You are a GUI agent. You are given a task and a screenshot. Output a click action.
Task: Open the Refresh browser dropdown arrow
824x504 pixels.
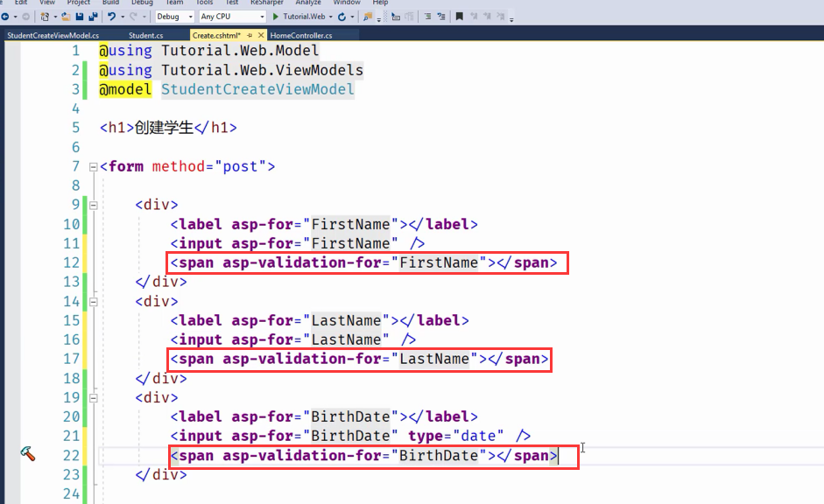click(x=352, y=17)
